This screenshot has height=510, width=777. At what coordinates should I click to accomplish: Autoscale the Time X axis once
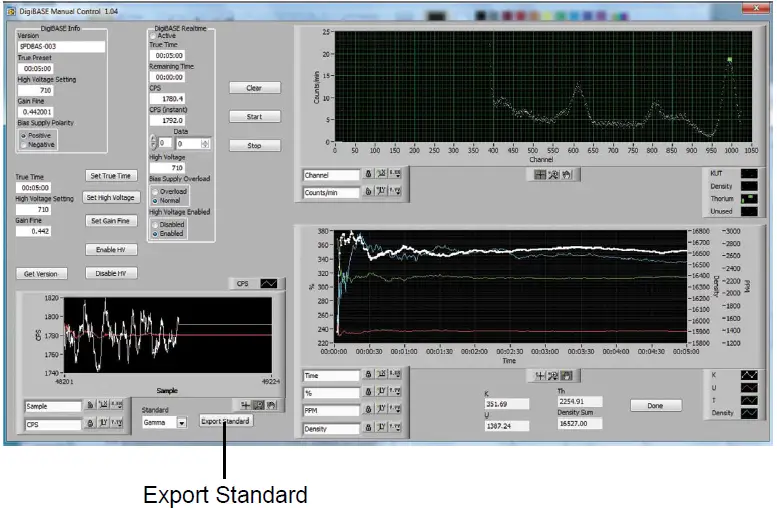381,374
